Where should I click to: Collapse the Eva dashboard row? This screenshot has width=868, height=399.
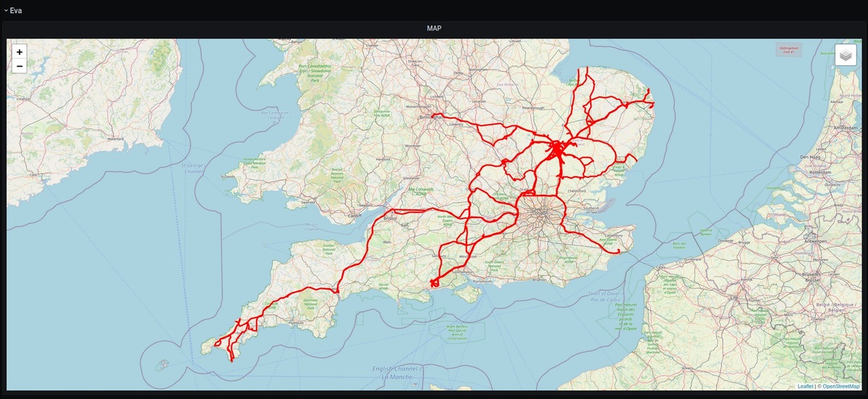[x=6, y=11]
